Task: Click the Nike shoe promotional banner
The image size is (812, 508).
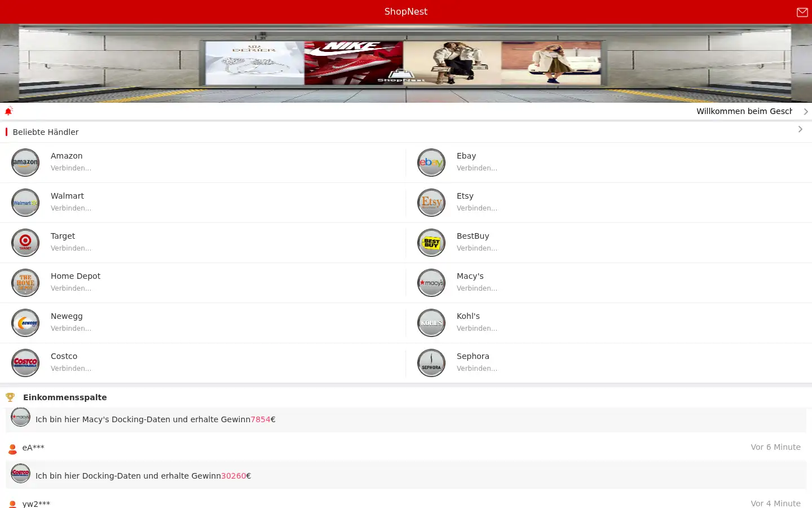Action: (354, 63)
